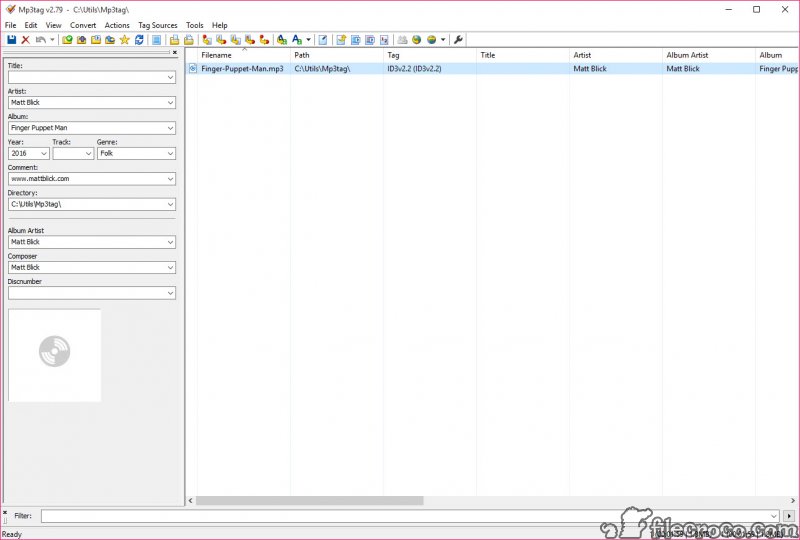Screen dimensions: 800x540
Task: Sort by the Album Artist column header
Action: pyautogui.click(x=709, y=55)
